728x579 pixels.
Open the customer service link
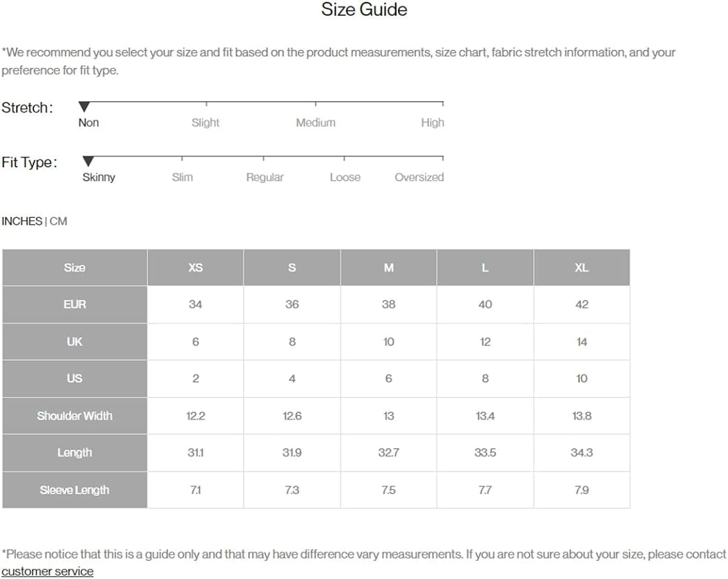(x=47, y=571)
